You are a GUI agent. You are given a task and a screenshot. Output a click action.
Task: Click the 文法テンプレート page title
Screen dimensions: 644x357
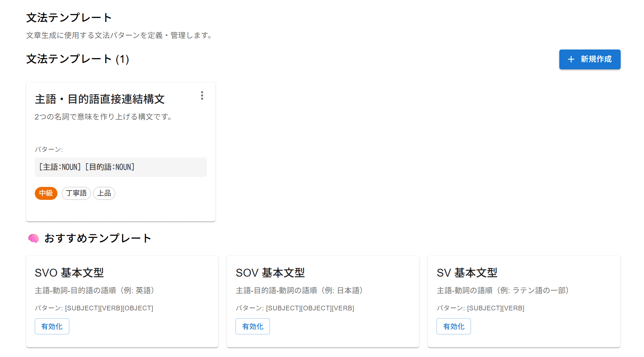[69, 18]
